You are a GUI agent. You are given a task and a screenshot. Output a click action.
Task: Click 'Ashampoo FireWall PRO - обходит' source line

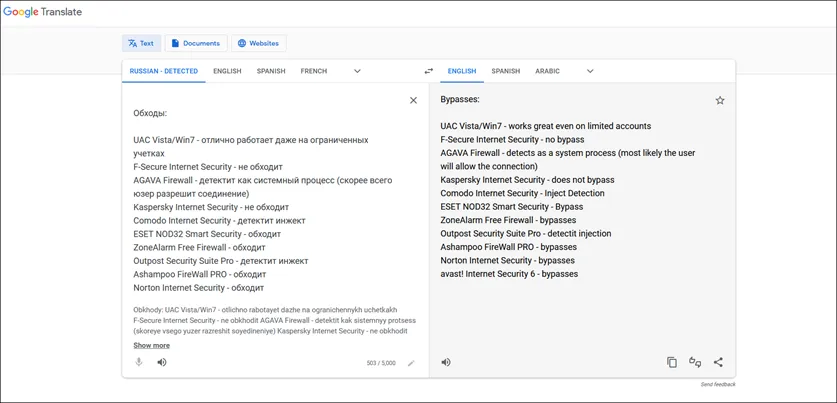point(200,274)
